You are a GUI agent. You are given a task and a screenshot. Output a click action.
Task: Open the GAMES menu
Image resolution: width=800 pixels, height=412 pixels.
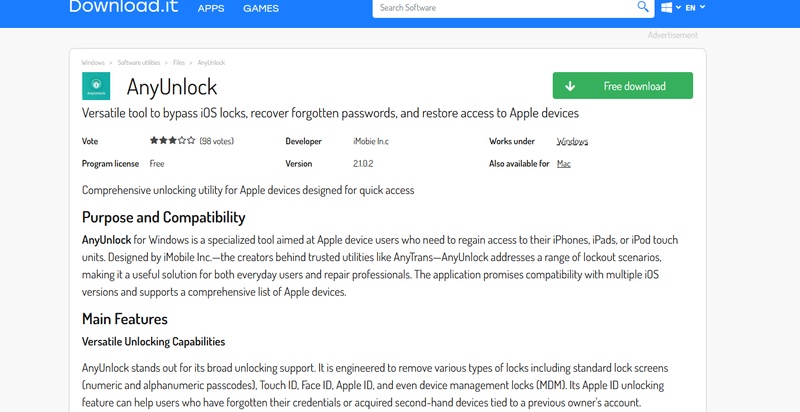(261, 8)
